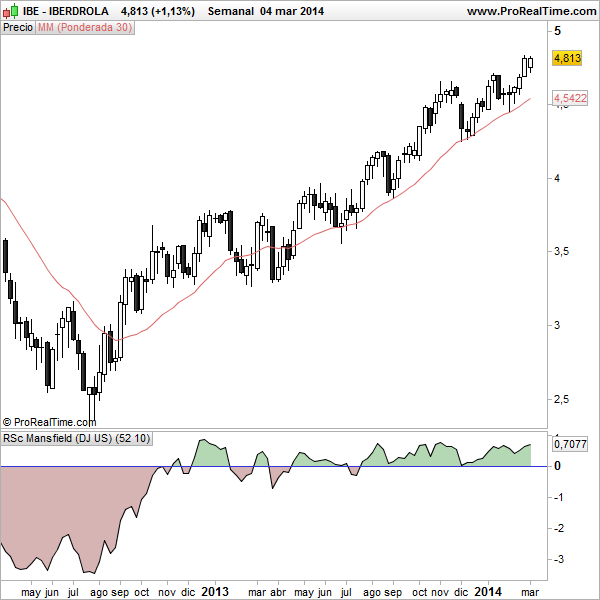
Task: Click the RSc axis -1 level label
Action: (559, 497)
